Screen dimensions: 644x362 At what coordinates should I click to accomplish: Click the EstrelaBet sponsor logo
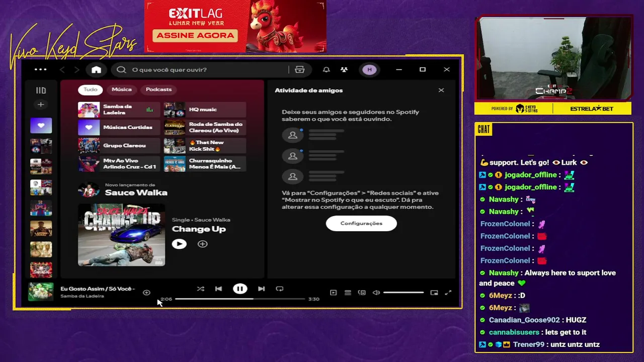tap(592, 109)
